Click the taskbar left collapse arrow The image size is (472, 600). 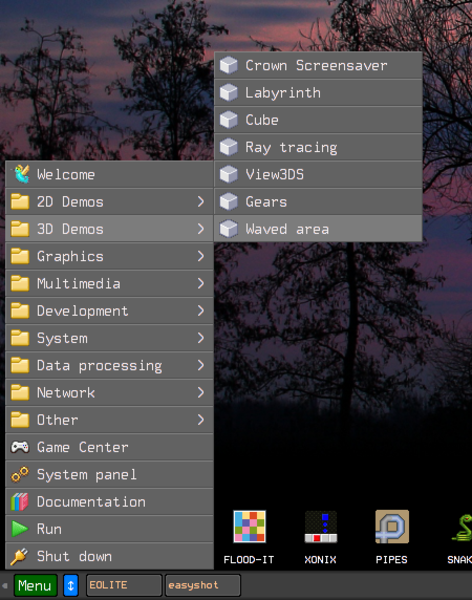5,585
